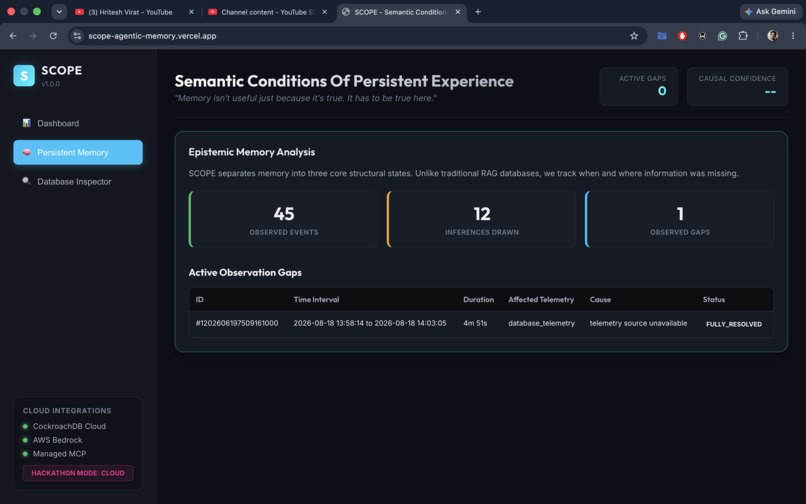
Task: Reload the current page
Action: coord(53,35)
